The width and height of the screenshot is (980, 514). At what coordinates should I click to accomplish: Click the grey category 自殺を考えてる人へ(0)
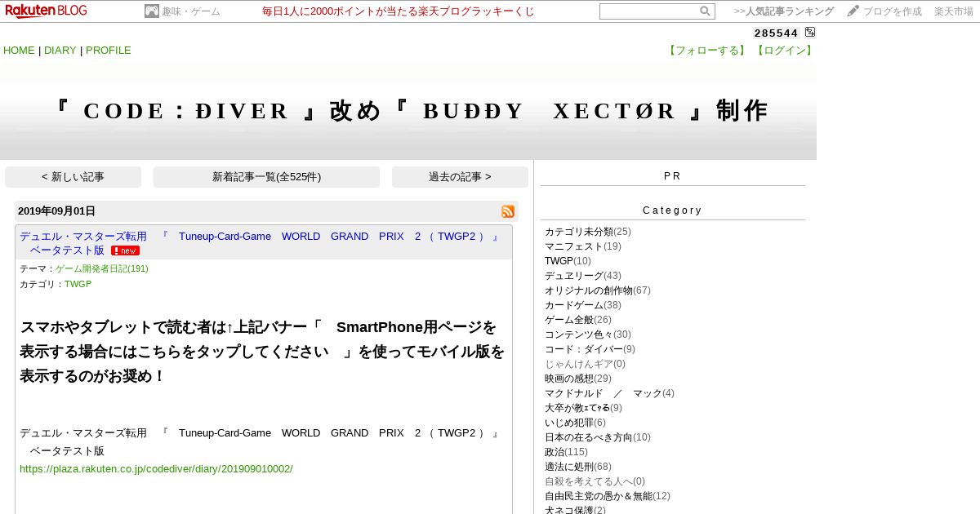click(x=595, y=481)
